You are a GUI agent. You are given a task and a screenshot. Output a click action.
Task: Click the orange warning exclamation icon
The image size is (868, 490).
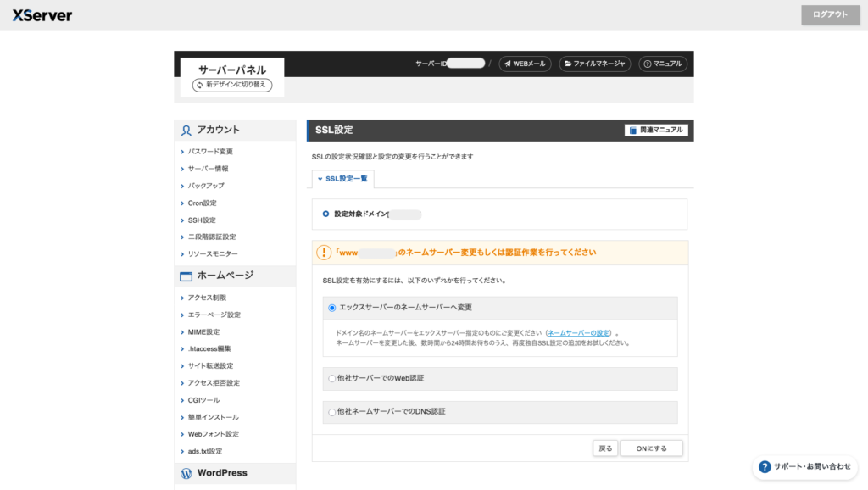tap(324, 253)
